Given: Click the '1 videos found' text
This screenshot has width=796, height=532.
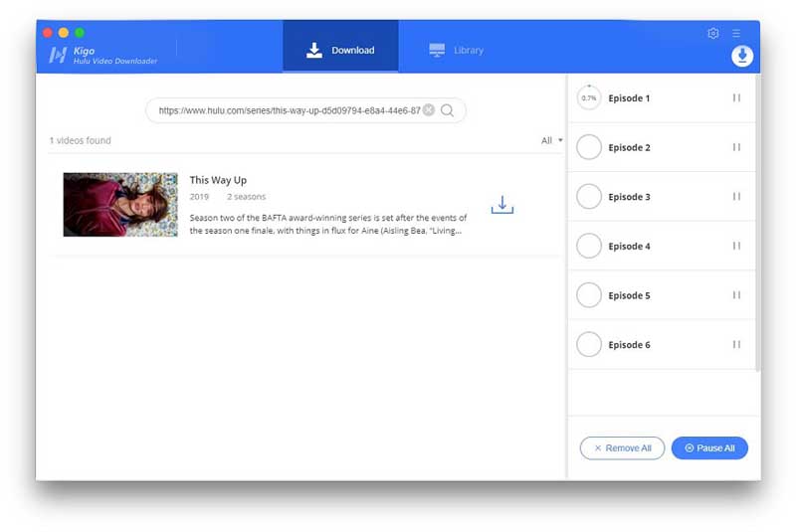Looking at the screenshot, I should pyautogui.click(x=80, y=140).
